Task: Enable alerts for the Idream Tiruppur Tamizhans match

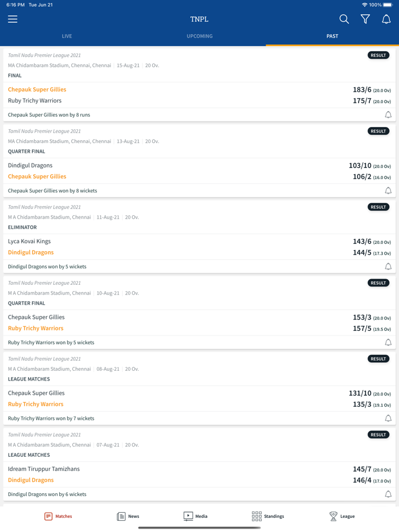Action: coord(388,493)
